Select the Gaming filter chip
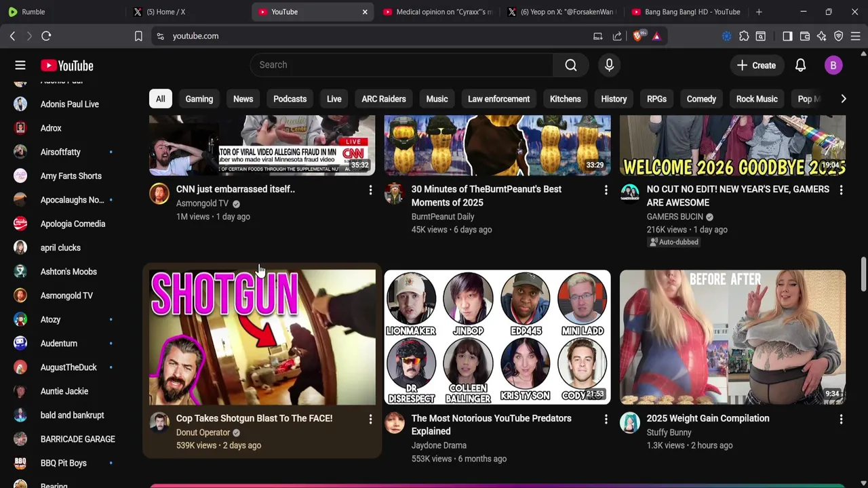 pos(199,99)
